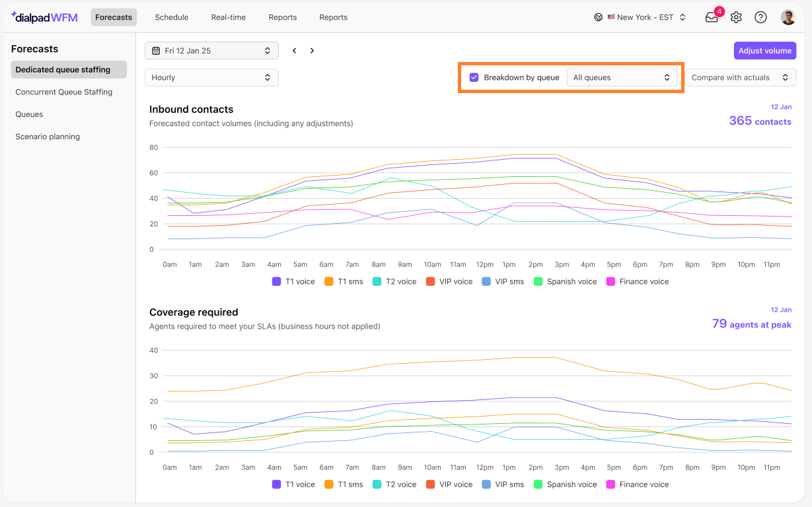812x507 pixels.
Task: Click the globe icon beside New York
Action: [598, 18]
